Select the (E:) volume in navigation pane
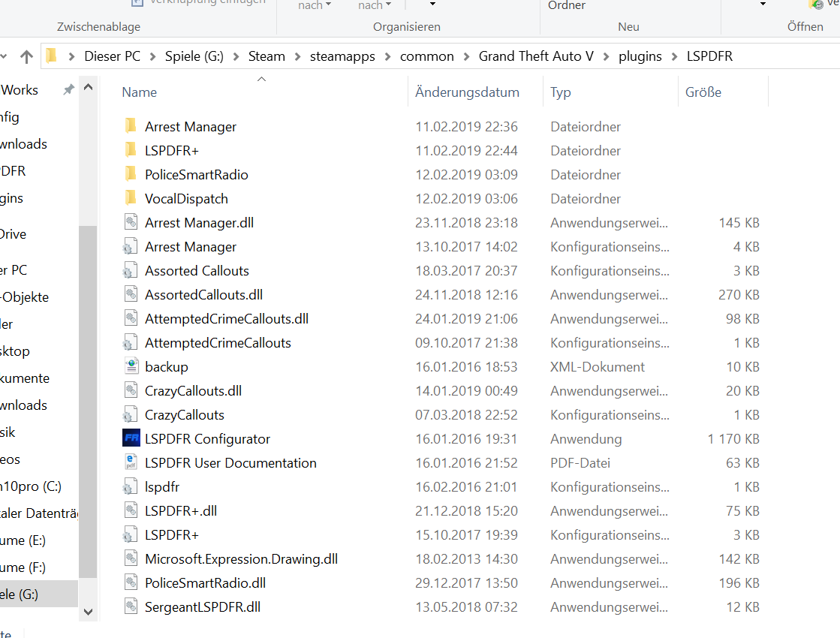Screen dimensions: 840x638 (x=23, y=540)
